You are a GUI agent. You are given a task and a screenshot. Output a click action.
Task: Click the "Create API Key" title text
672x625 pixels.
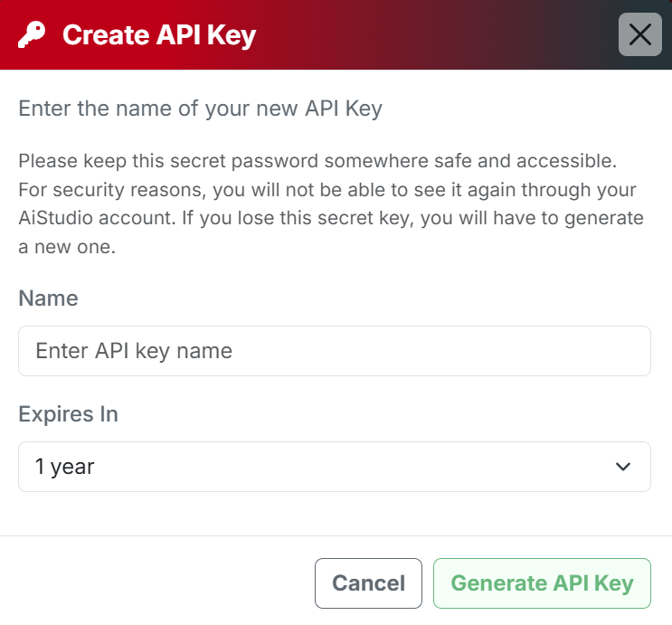pos(159,35)
